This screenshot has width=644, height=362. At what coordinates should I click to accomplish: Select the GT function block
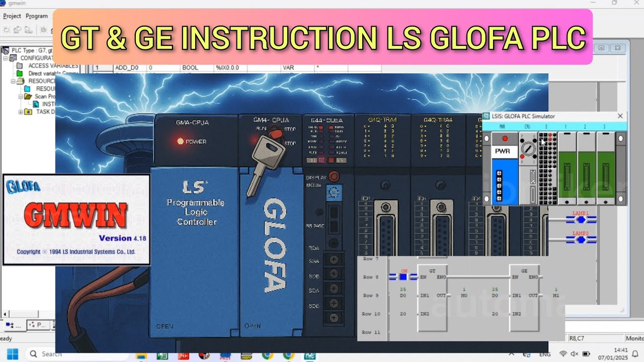point(432,298)
